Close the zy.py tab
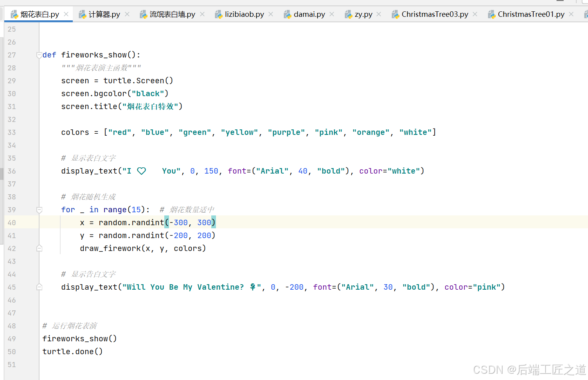The image size is (588, 380). (379, 14)
